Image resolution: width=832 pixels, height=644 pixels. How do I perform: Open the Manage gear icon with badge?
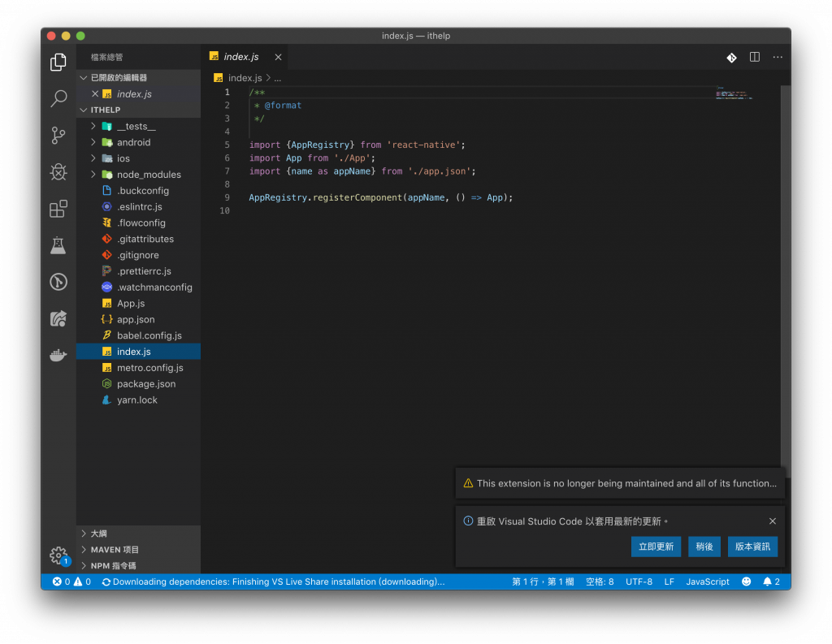[x=58, y=556]
